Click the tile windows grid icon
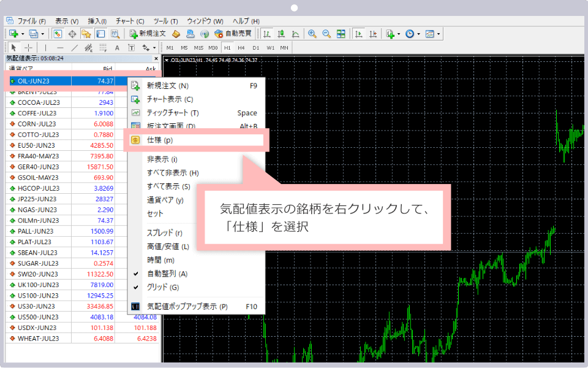Image resolution: width=588 pixels, height=368 pixels. click(341, 34)
